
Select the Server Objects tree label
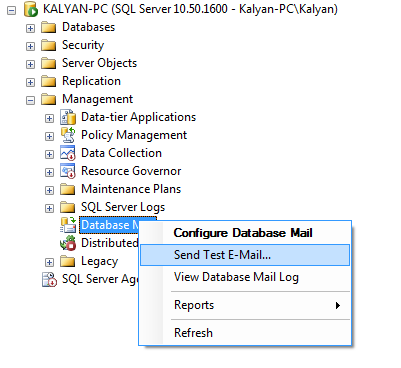[99, 63]
